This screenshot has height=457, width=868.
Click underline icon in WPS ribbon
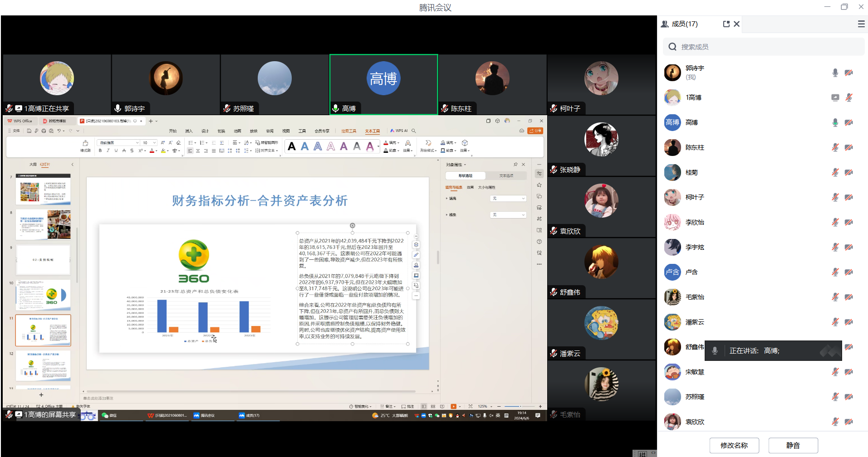coord(116,151)
